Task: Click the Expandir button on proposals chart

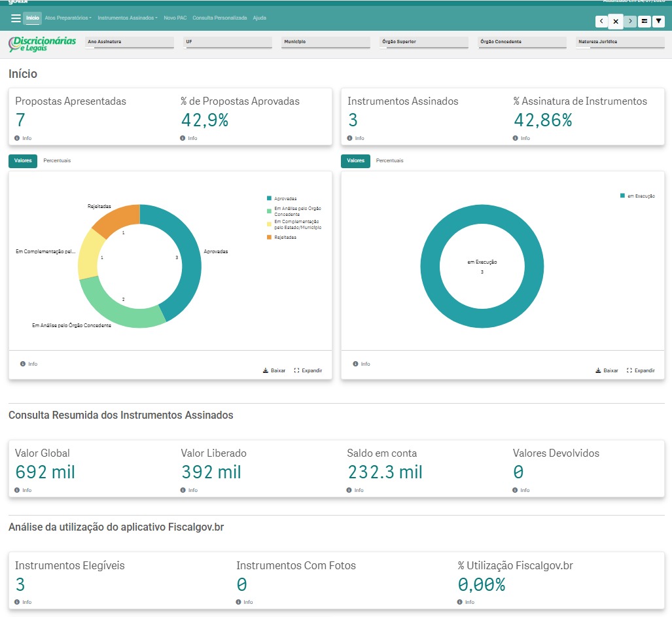Action: [x=308, y=370]
